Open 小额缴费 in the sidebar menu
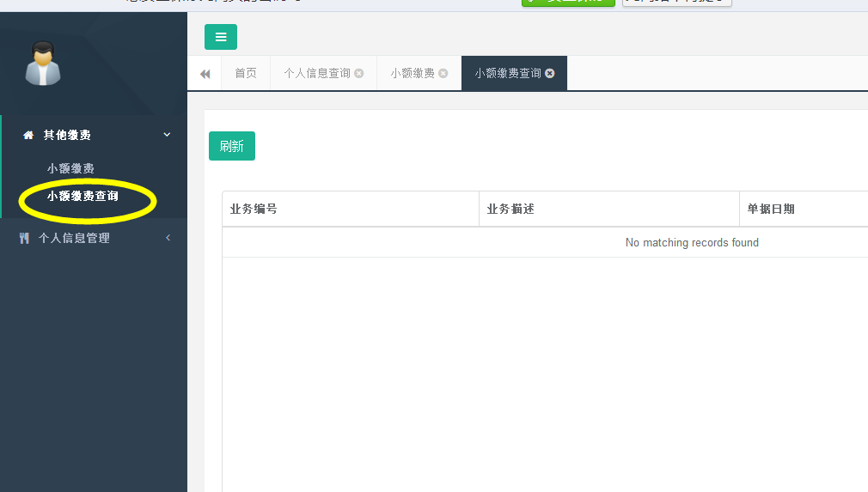Viewport: 868px width, 492px height. [x=70, y=168]
